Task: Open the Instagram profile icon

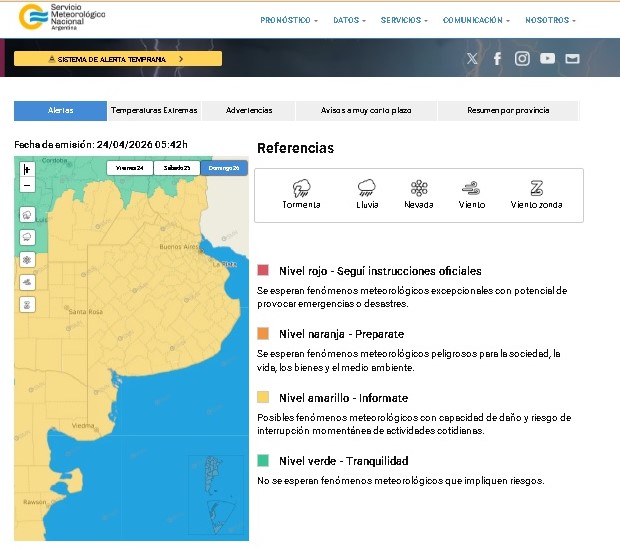Action: click(522, 59)
